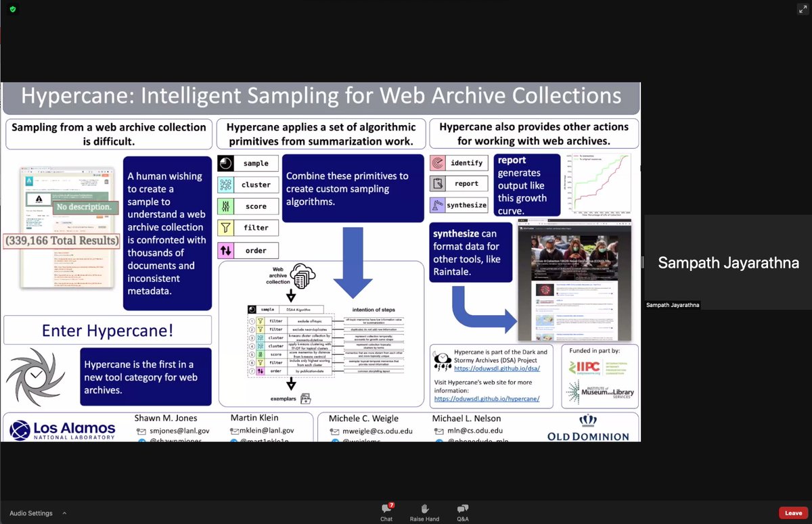
Task: Click the blue cluster primitive icon
Action: [x=227, y=185]
